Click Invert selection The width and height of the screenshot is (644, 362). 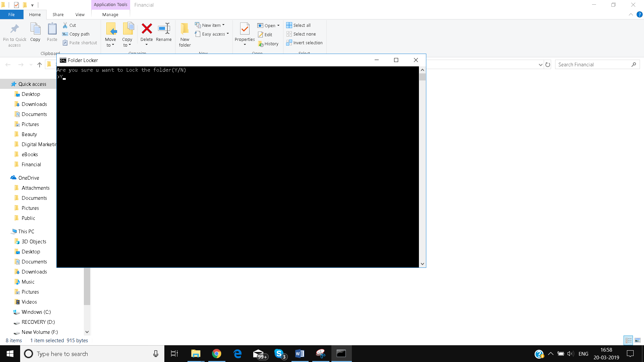305,43
